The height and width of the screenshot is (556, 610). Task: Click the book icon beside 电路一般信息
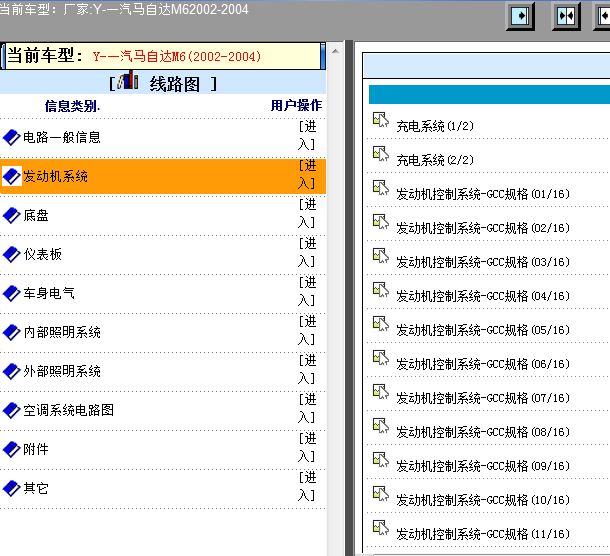[11, 138]
